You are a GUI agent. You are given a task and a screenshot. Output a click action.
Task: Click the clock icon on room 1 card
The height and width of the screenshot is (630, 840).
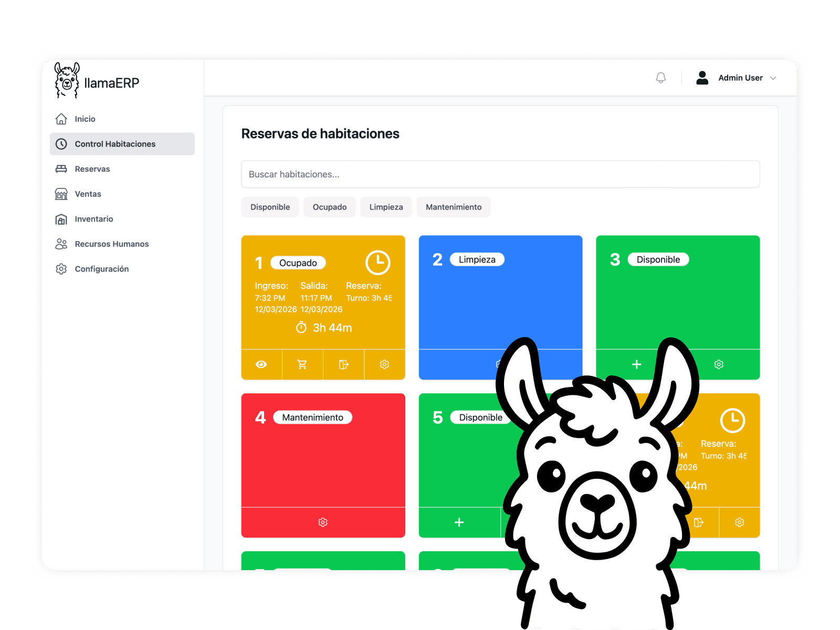coord(379,262)
